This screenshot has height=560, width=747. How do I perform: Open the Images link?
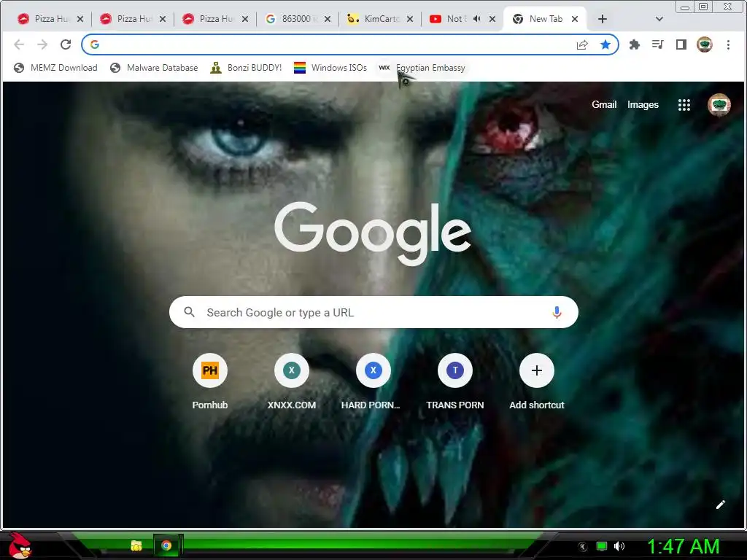(x=643, y=105)
